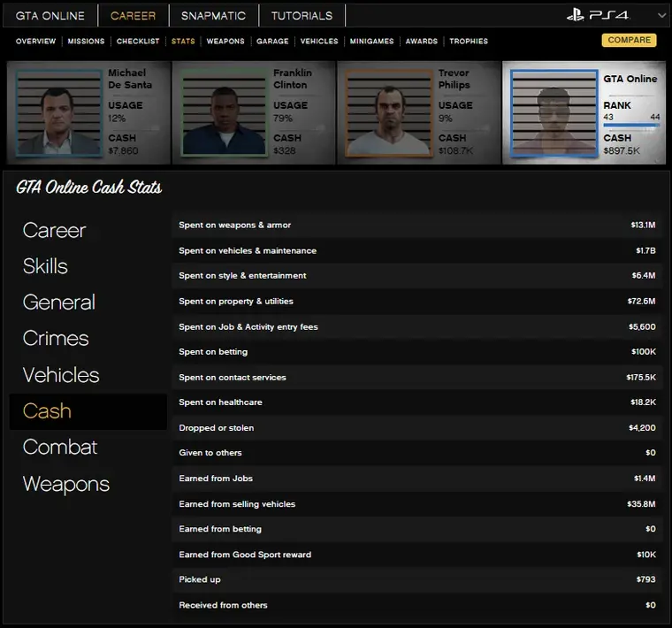Expand the platform selector dropdown arrow
The width and height of the screenshot is (672, 628).
coord(661,16)
